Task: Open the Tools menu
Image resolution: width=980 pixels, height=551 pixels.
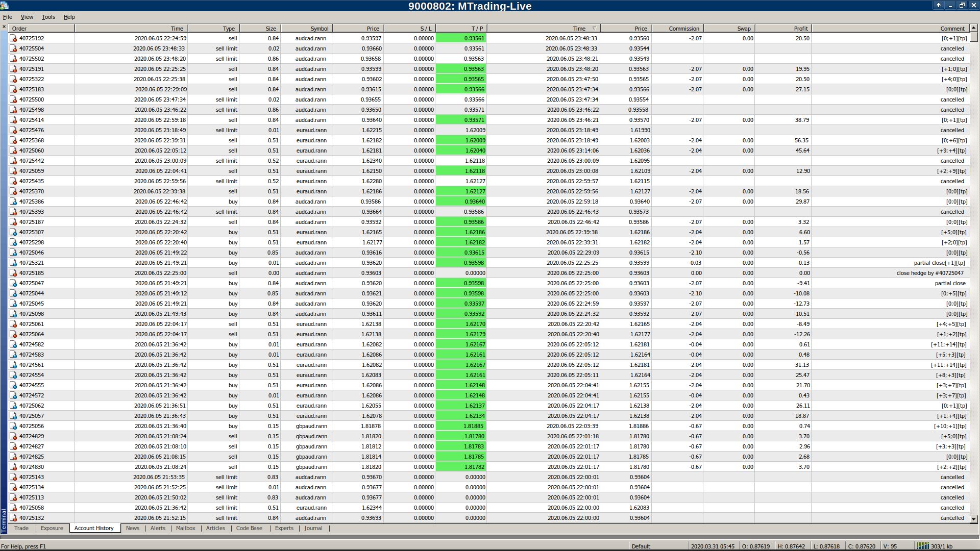Action: [x=48, y=17]
